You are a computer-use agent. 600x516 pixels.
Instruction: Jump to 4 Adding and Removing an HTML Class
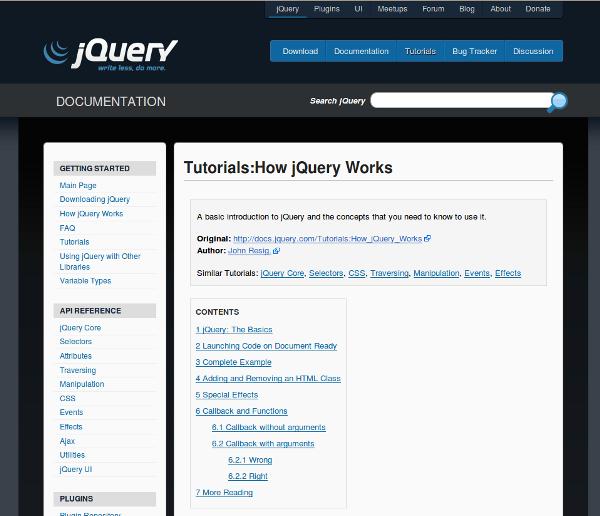point(268,379)
